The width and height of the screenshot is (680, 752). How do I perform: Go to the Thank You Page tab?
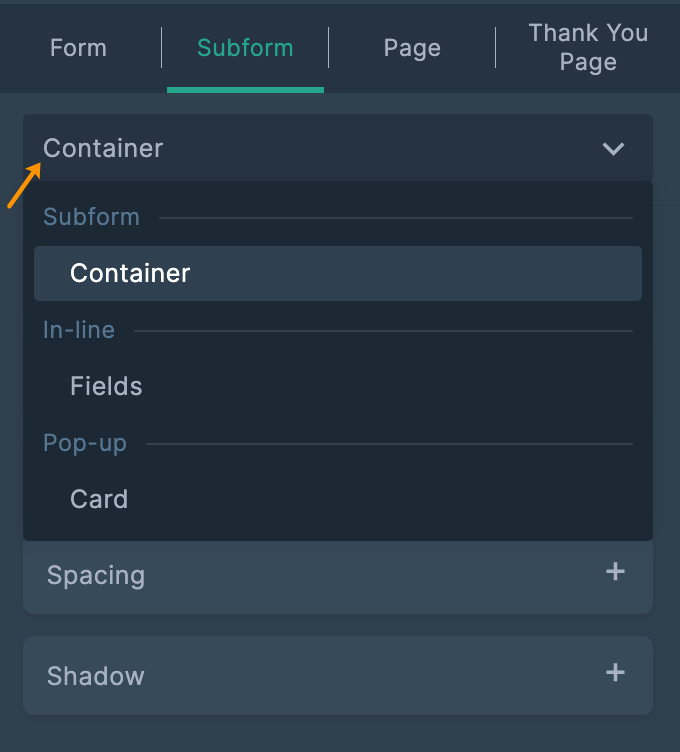588,48
